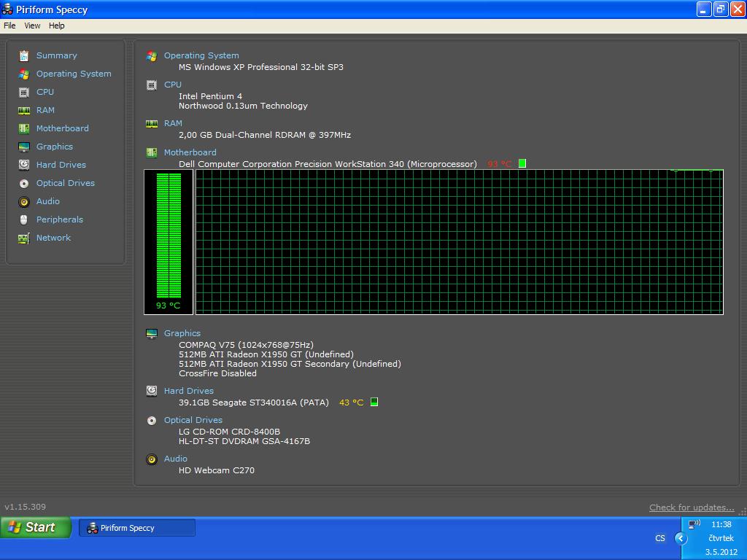Click the Graphics monitor icon in sidebar
747x560 pixels.
click(x=24, y=147)
